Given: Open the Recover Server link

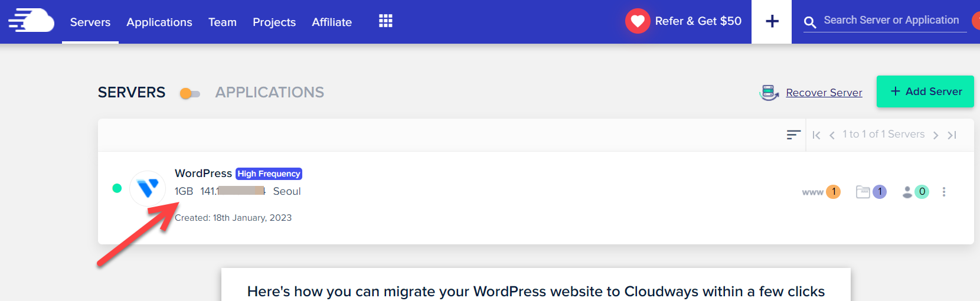Looking at the screenshot, I should (824, 93).
